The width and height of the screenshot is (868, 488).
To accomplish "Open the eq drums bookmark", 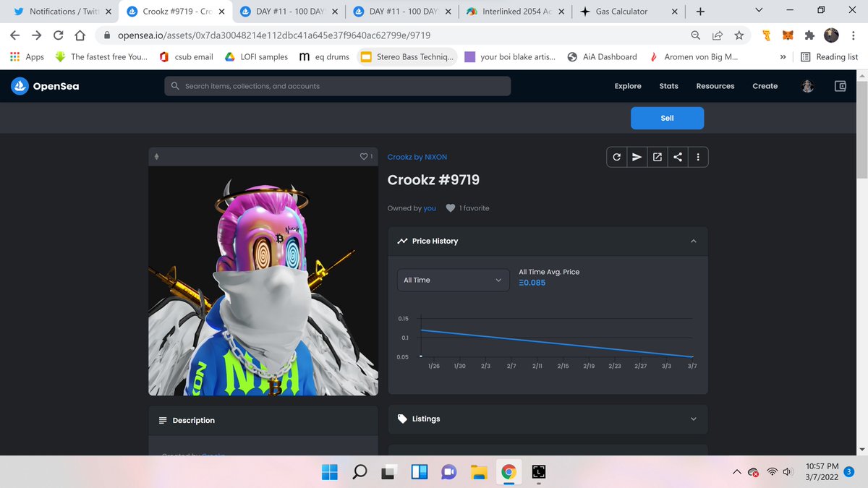I will (x=324, y=56).
